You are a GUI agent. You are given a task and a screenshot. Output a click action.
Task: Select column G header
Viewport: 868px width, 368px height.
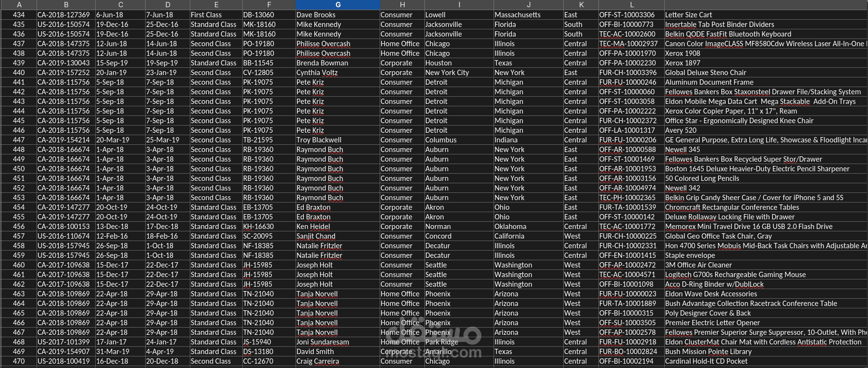pyautogui.click(x=338, y=5)
